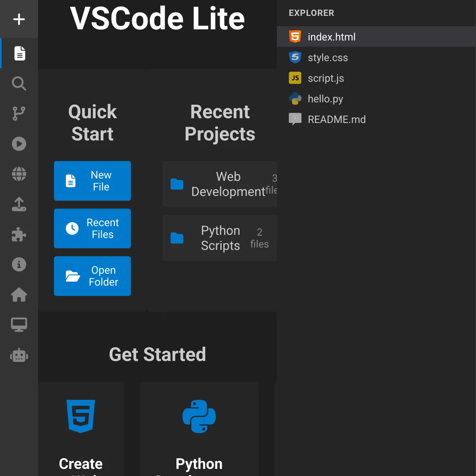
Task: Click the Recent Projects heading
Action: [x=220, y=123]
